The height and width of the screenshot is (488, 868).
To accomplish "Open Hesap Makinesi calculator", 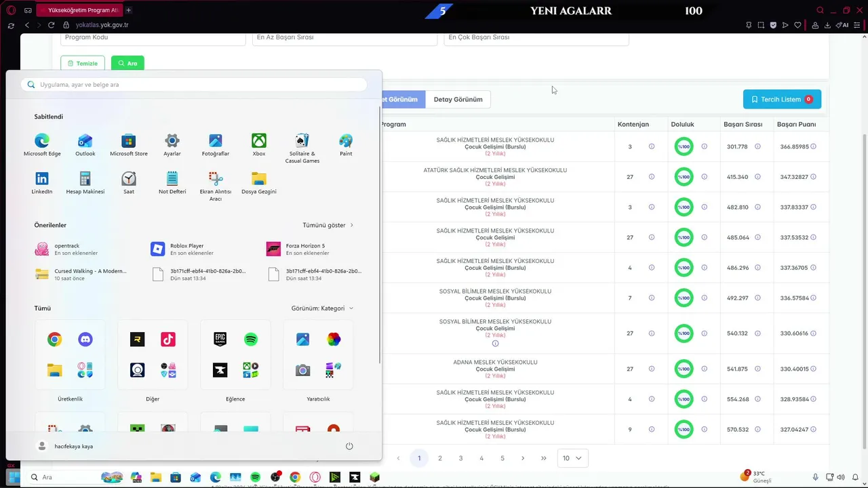I will tap(85, 183).
